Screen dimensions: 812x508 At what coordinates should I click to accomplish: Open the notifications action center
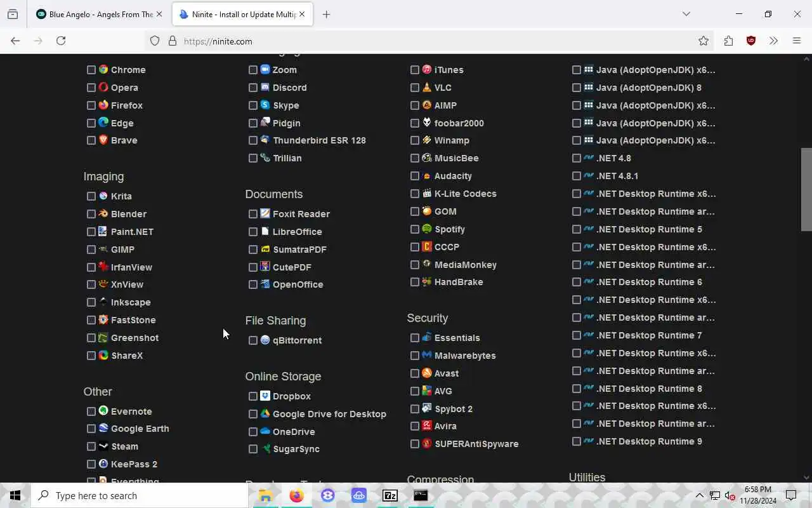pos(791,496)
